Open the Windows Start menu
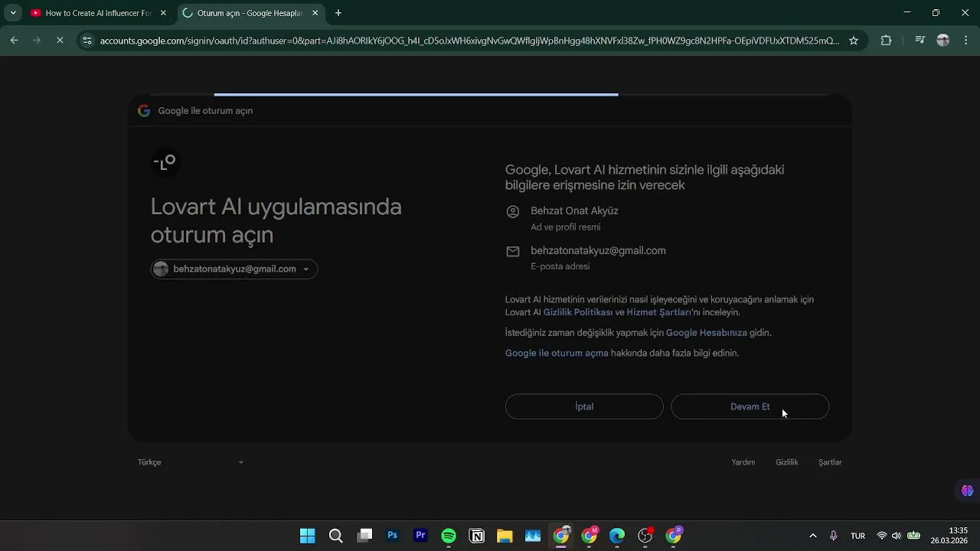The image size is (980, 551). [308, 536]
